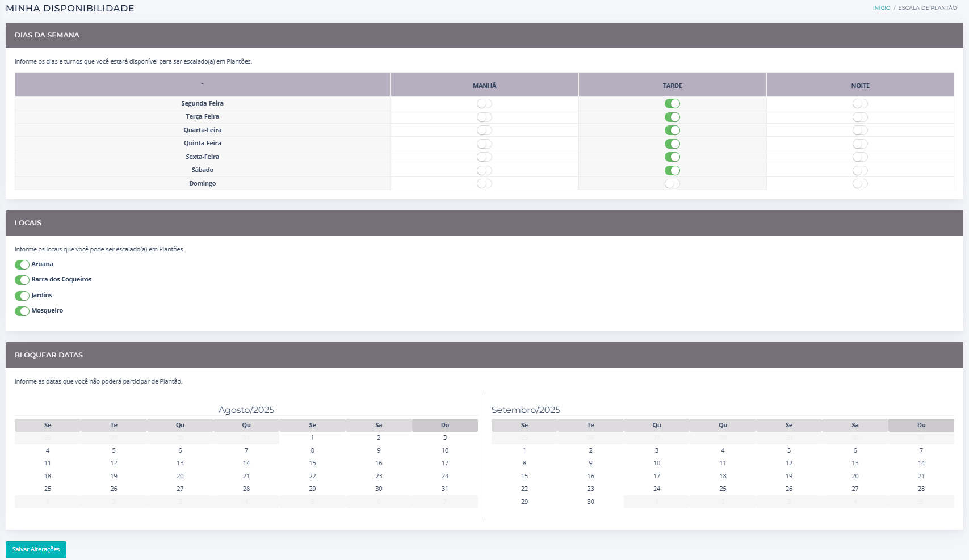Go to Início breadcrumb link
Image resolution: width=969 pixels, height=560 pixels.
coord(881,8)
